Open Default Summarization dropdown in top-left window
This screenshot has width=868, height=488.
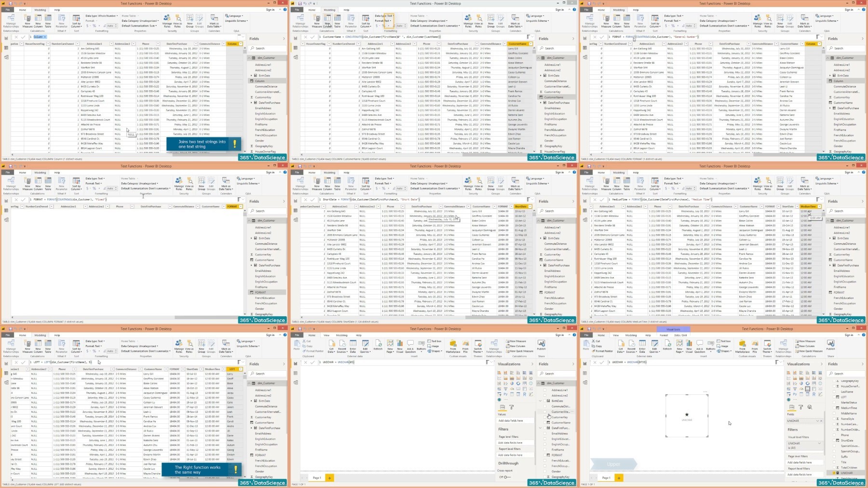(139, 26)
